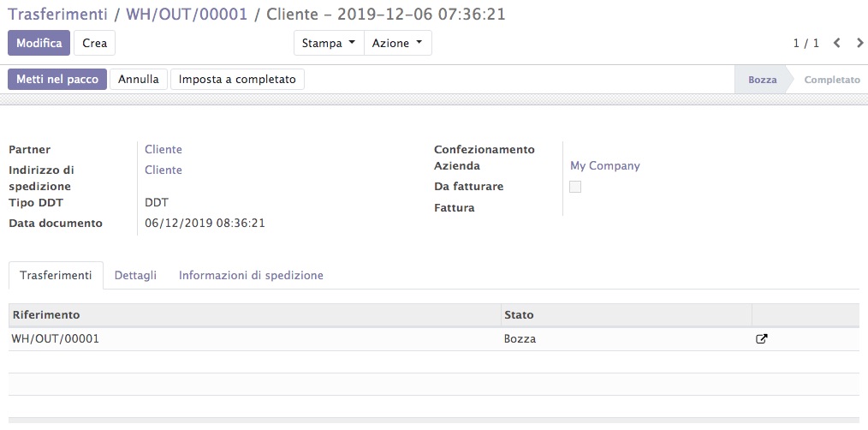Select Data documento value 06/12/2019 08:36:21

tap(205, 224)
